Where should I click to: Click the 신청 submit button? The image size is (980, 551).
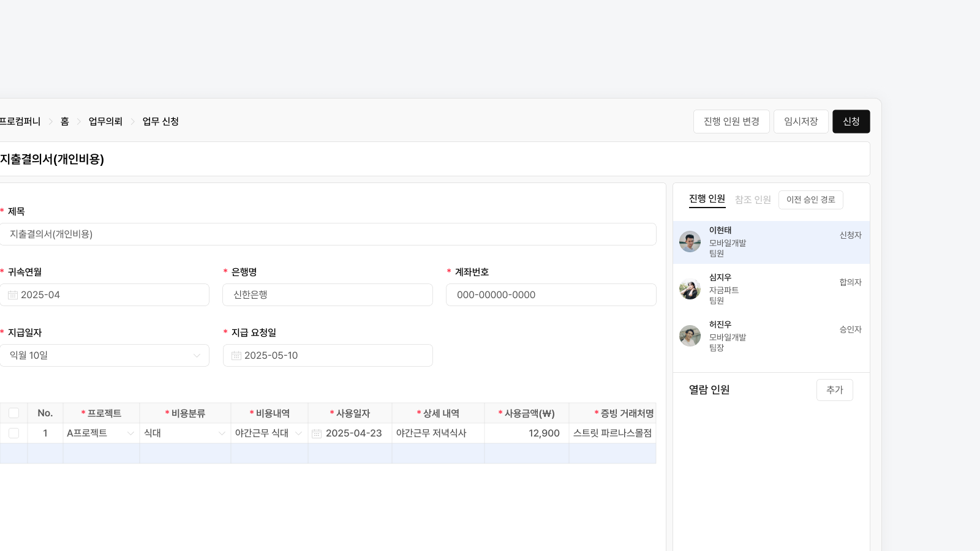click(851, 121)
